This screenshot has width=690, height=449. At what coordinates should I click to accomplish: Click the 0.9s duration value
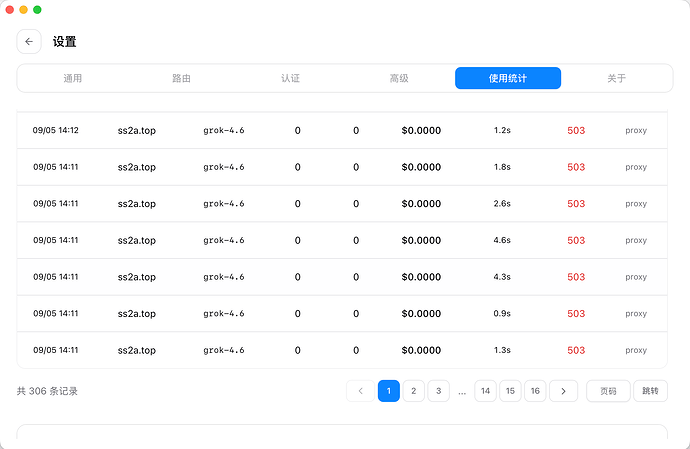pos(502,313)
